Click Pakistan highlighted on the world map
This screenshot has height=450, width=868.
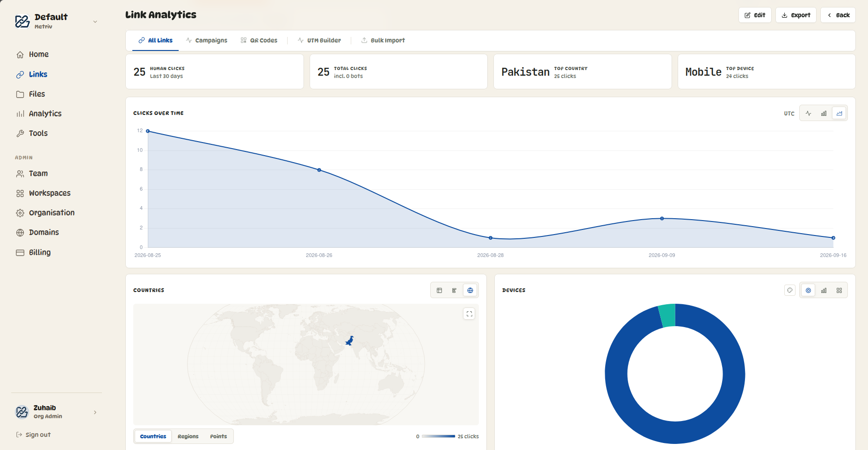pyautogui.click(x=349, y=341)
